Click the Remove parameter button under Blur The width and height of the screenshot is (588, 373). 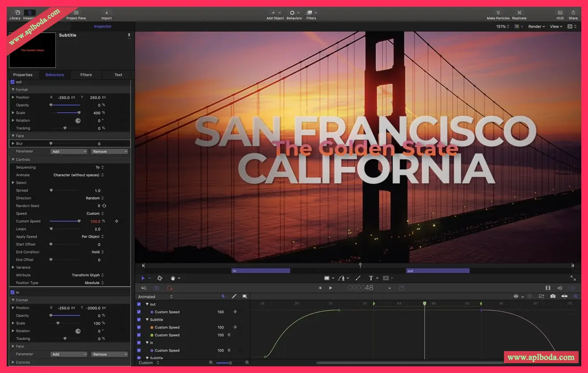(109, 152)
